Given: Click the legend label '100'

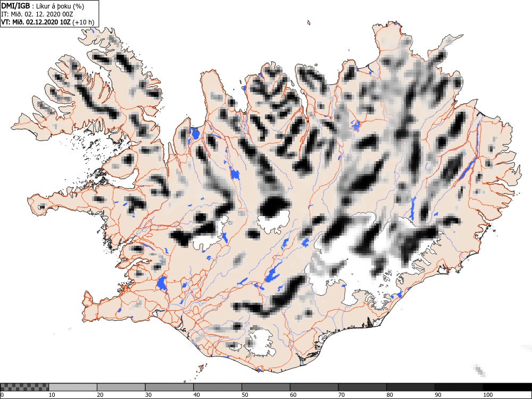Looking at the screenshot, I should (x=487, y=395).
